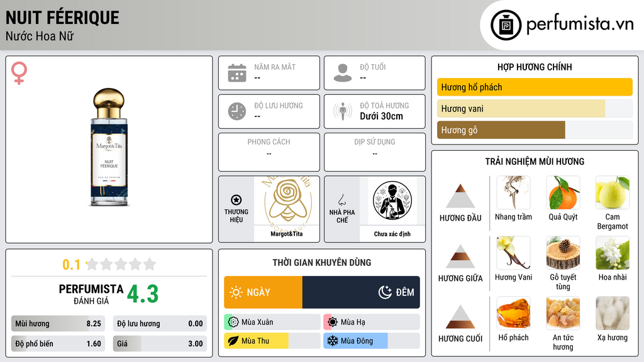
Task: Click the Trải nghiệm mùi hương heading
Action: pos(535,162)
